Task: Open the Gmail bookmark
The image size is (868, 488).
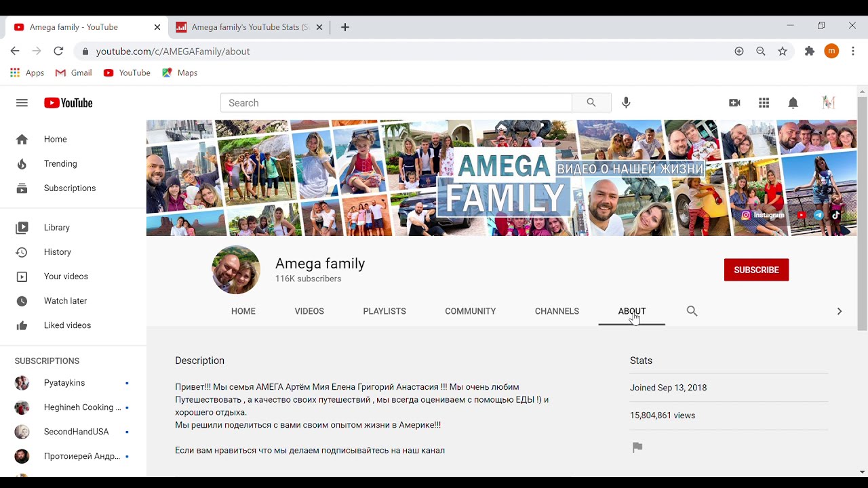Action: (73, 73)
